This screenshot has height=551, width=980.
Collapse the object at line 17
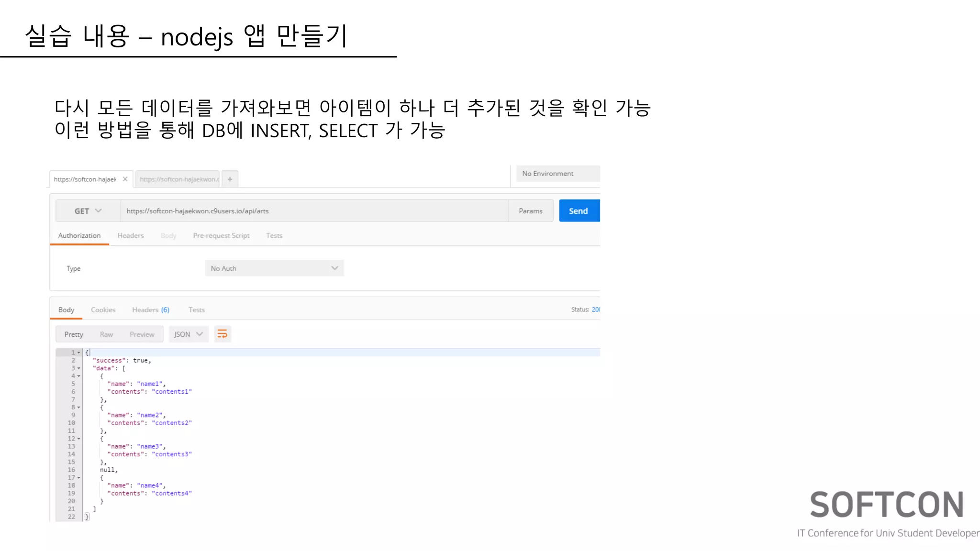(x=79, y=478)
